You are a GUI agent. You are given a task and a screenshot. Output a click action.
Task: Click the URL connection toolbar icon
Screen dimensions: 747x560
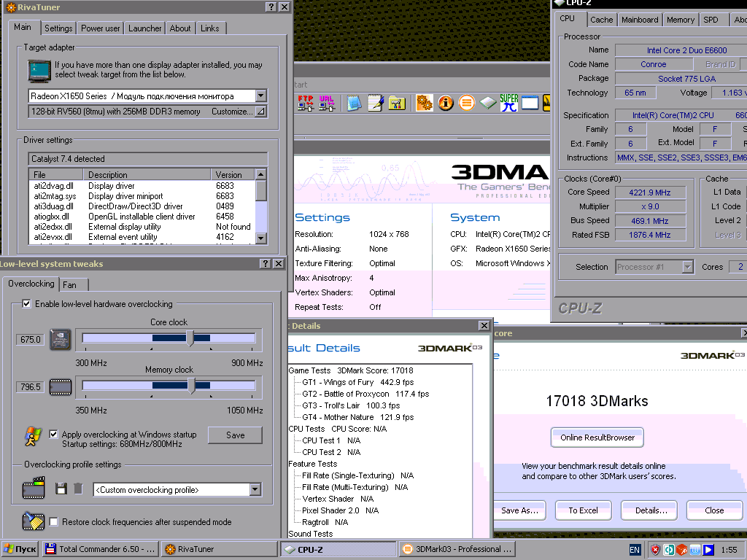click(326, 103)
